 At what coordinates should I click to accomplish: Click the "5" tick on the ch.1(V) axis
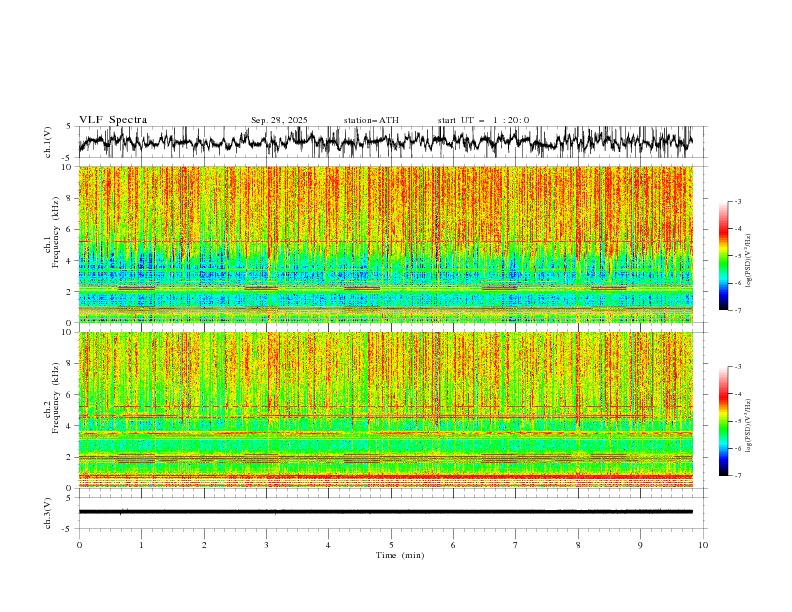pos(70,127)
